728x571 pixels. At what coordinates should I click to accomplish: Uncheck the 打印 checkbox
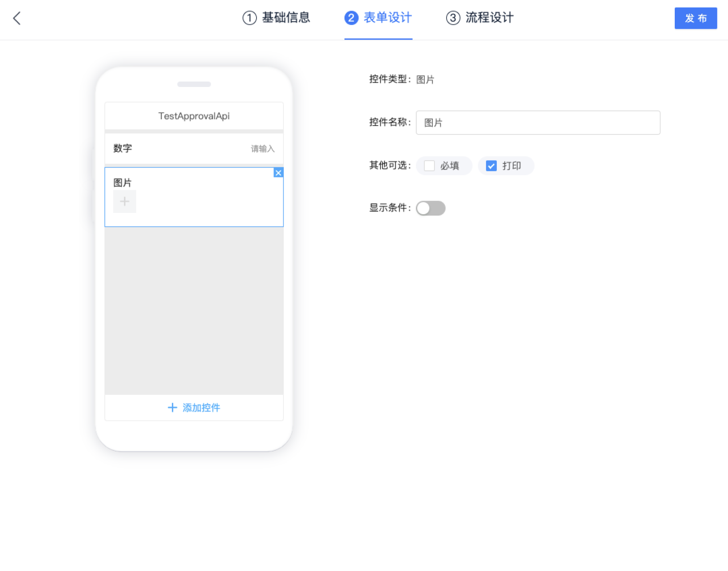point(491,166)
